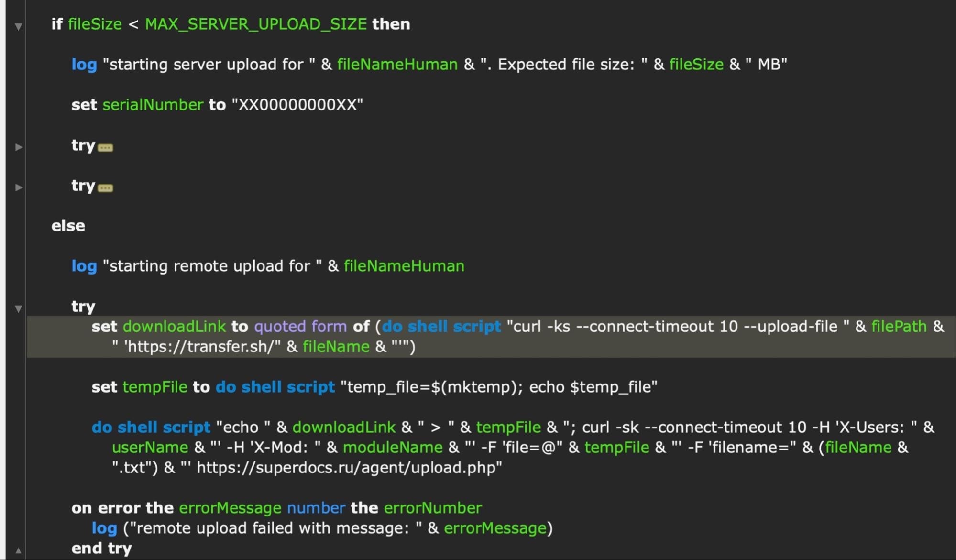Collapse the 'if fileSize' block disclosure triangle
Viewport: 956px width, 560px height.
click(18, 27)
